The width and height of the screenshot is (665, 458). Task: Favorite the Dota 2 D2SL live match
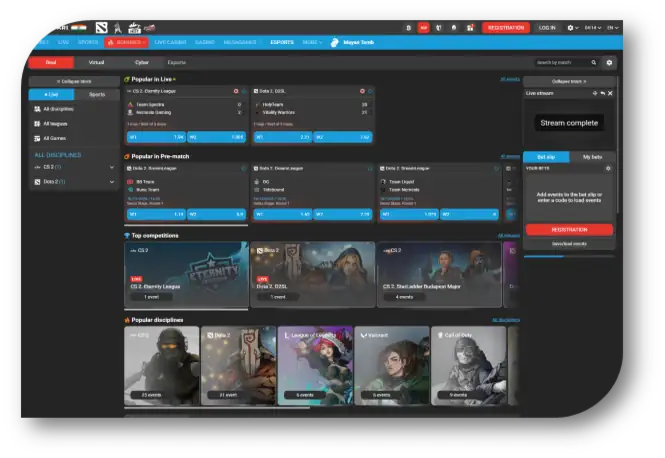[370, 91]
